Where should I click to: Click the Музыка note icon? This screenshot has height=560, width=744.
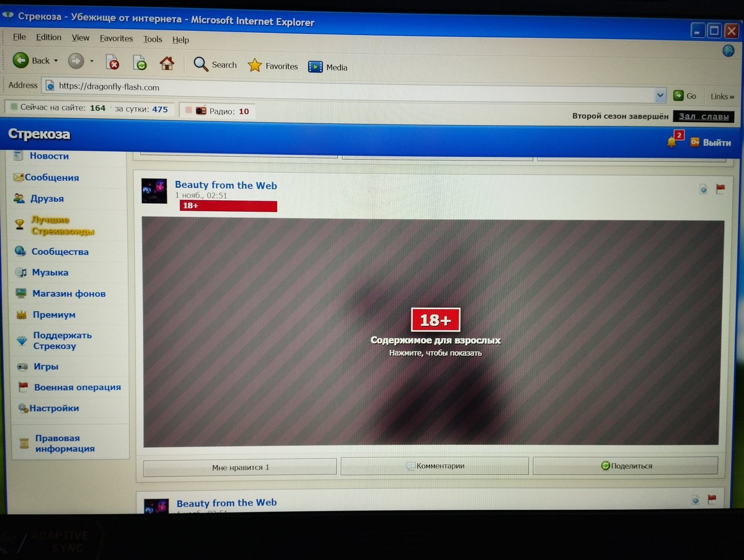(21, 273)
